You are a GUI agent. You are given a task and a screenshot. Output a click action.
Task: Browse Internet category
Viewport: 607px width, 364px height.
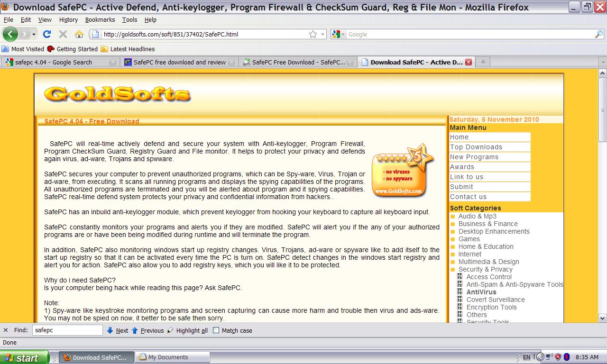point(469,254)
